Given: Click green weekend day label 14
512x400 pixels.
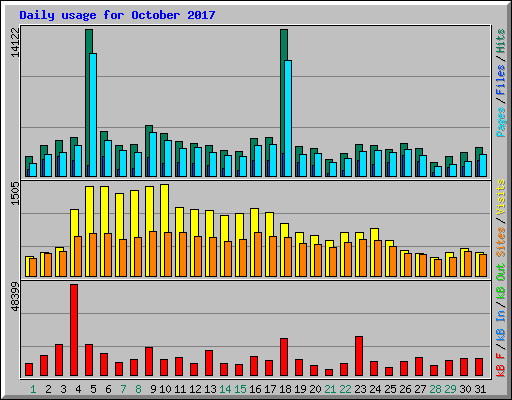Looking at the screenshot, I should pyautogui.click(x=225, y=389).
